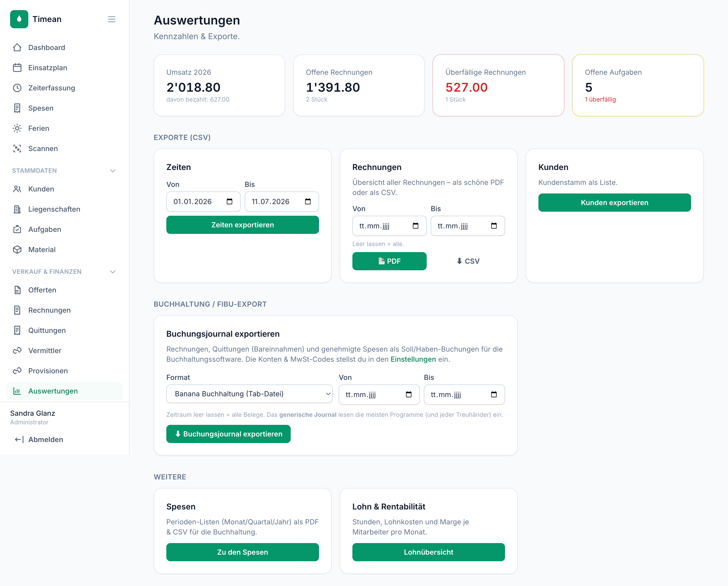Follow the Einstellungen link

[x=413, y=359]
